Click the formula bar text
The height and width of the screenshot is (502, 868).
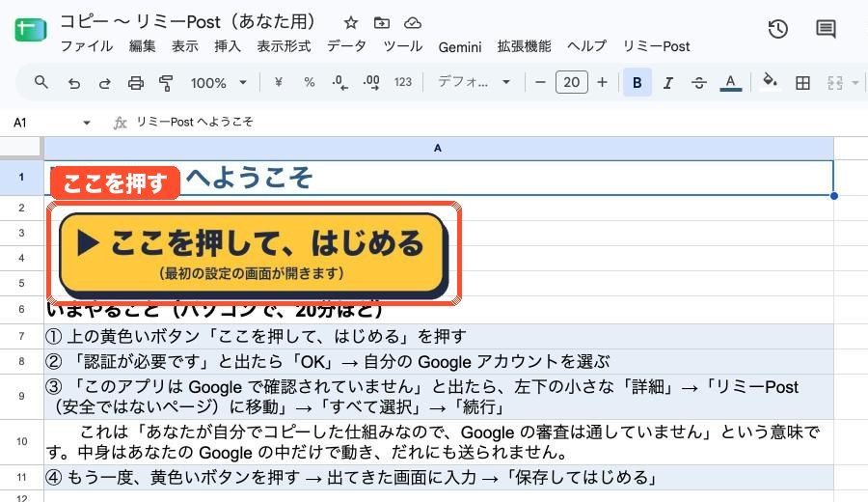(195, 122)
